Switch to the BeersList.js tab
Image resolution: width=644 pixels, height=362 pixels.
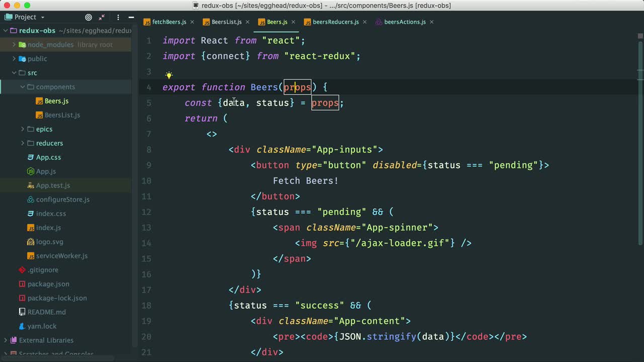[x=226, y=22]
